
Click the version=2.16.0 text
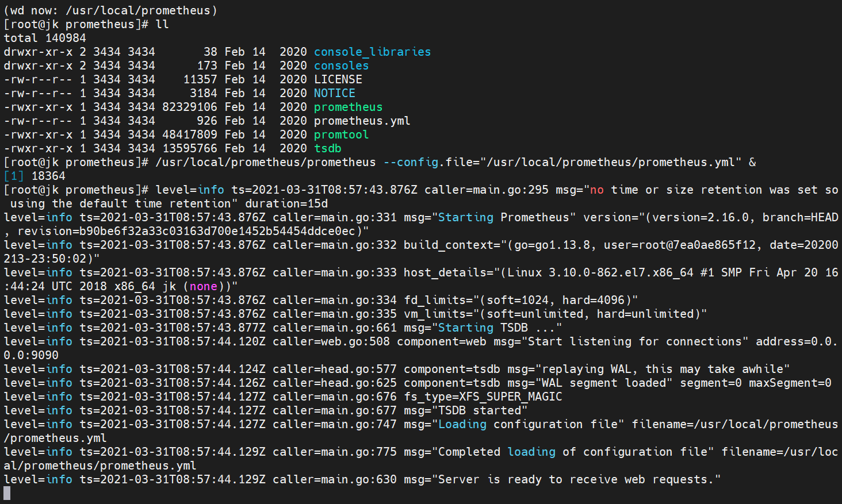(705, 217)
